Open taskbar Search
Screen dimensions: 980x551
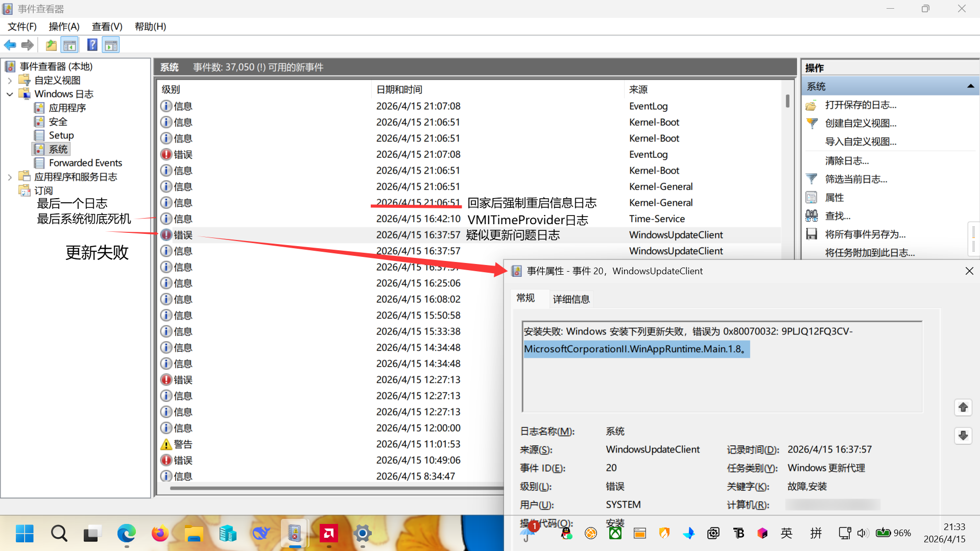tap(59, 534)
